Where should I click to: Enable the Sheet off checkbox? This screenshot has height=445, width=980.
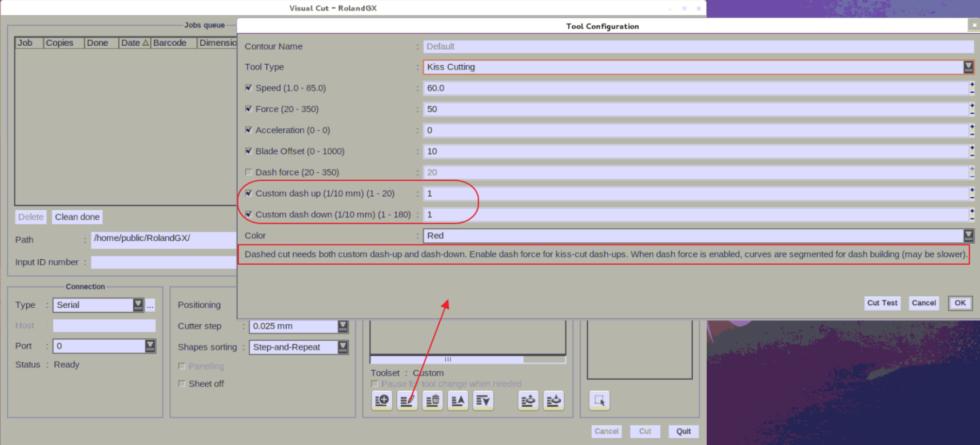[x=182, y=384]
